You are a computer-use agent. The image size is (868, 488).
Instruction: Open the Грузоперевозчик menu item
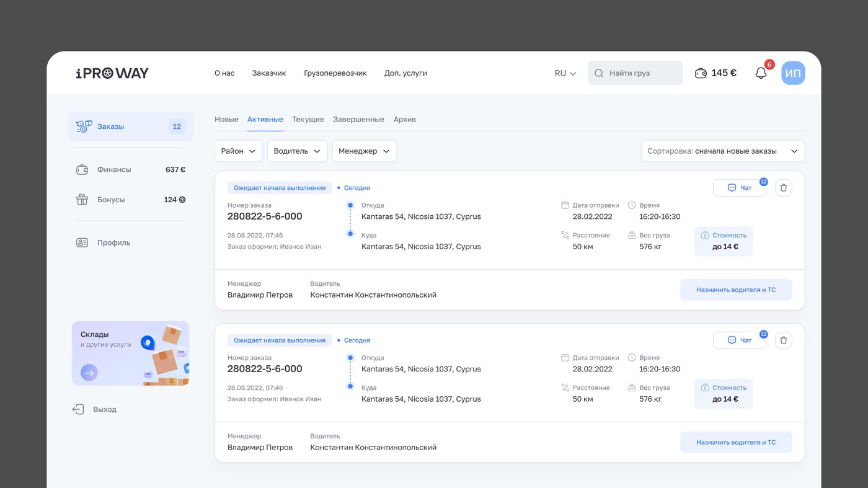335,73
